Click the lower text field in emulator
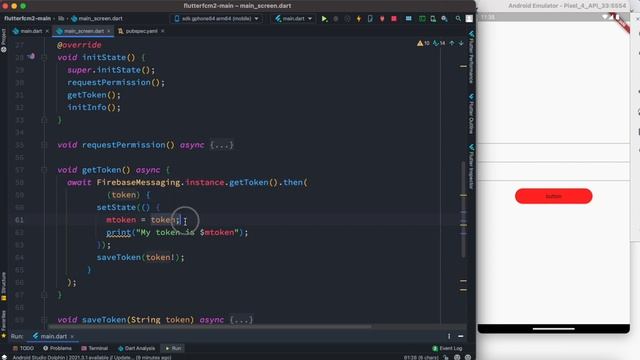Screen dimensions: 640x360 553,172
